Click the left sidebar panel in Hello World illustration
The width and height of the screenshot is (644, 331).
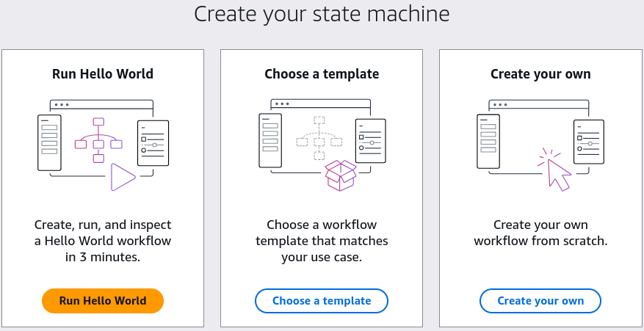coord(49,142)
